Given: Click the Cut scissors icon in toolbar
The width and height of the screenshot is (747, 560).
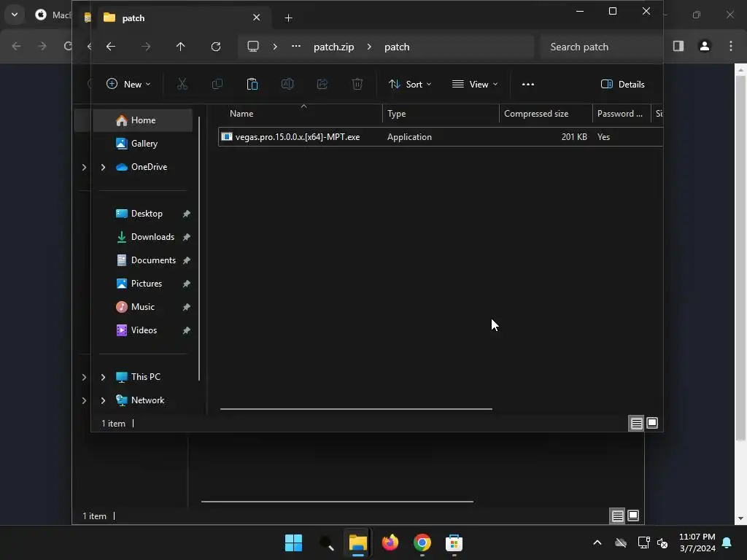Looking at the screenshot, I should [182, 85].
